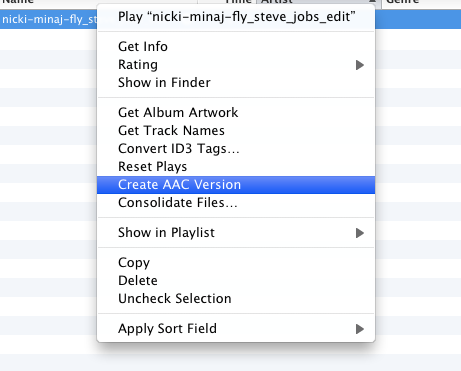
Task: Select the nicki-minaj-fly track row
Action: pos(49,19)
